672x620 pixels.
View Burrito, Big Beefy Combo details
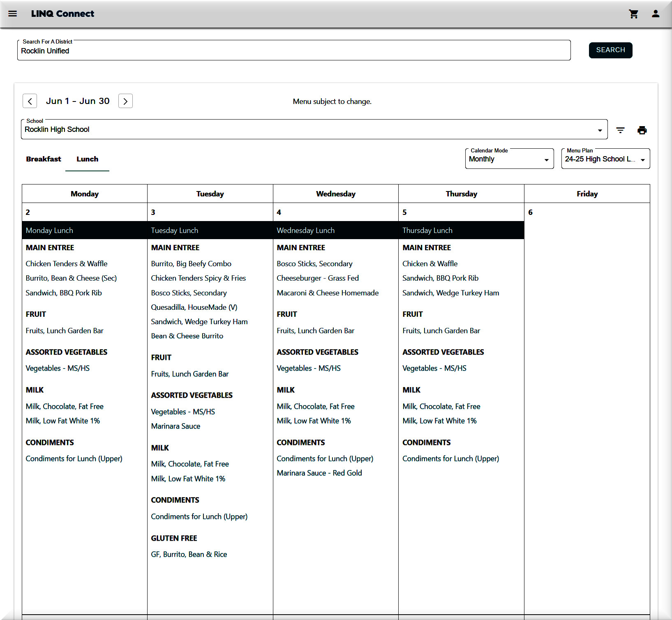[191, 264]
